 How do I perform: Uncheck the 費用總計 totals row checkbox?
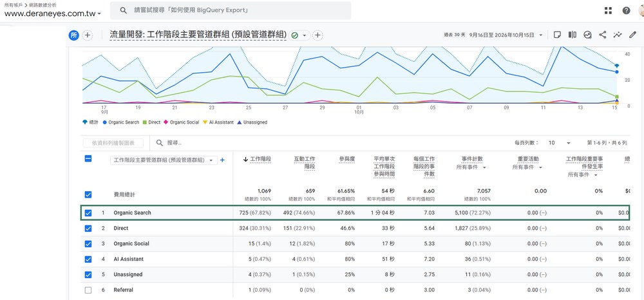88,194
